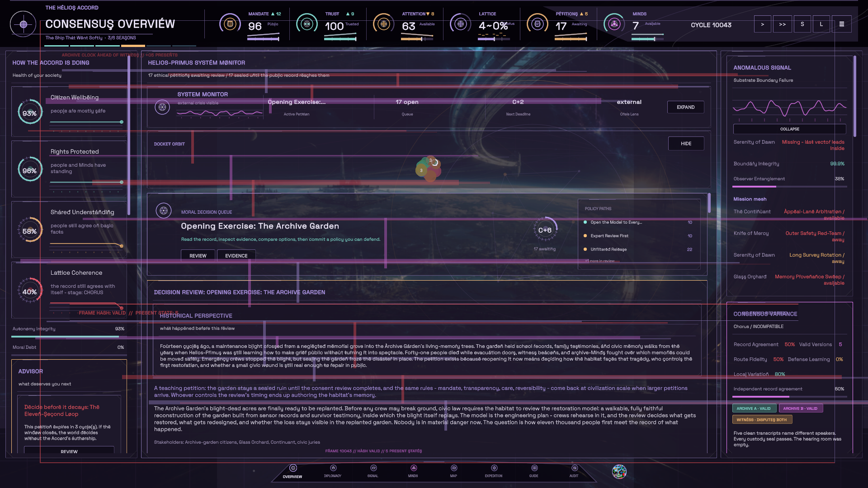Click the 'Boundary Integrity' 99.9% row

[789, 164]
